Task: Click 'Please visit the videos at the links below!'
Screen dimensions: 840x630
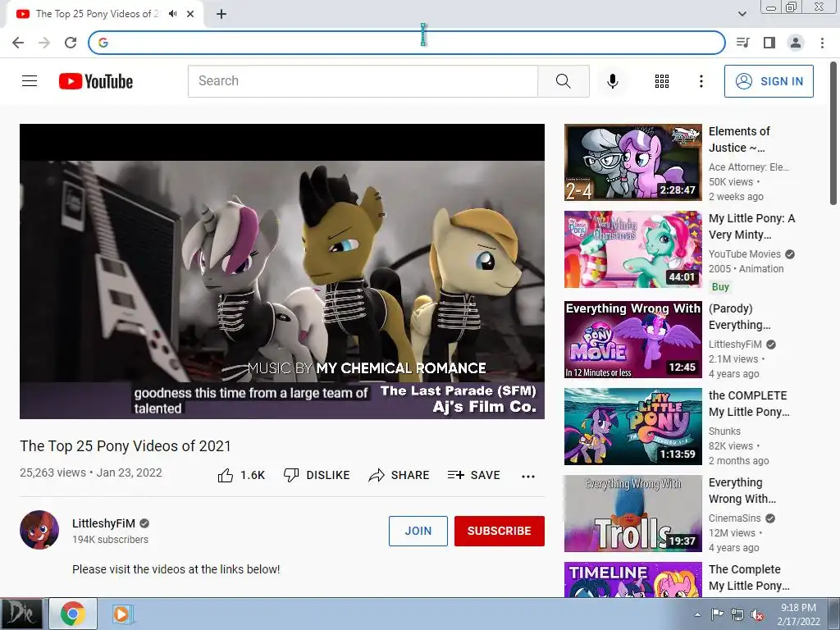Action: [x=176, y=569]
